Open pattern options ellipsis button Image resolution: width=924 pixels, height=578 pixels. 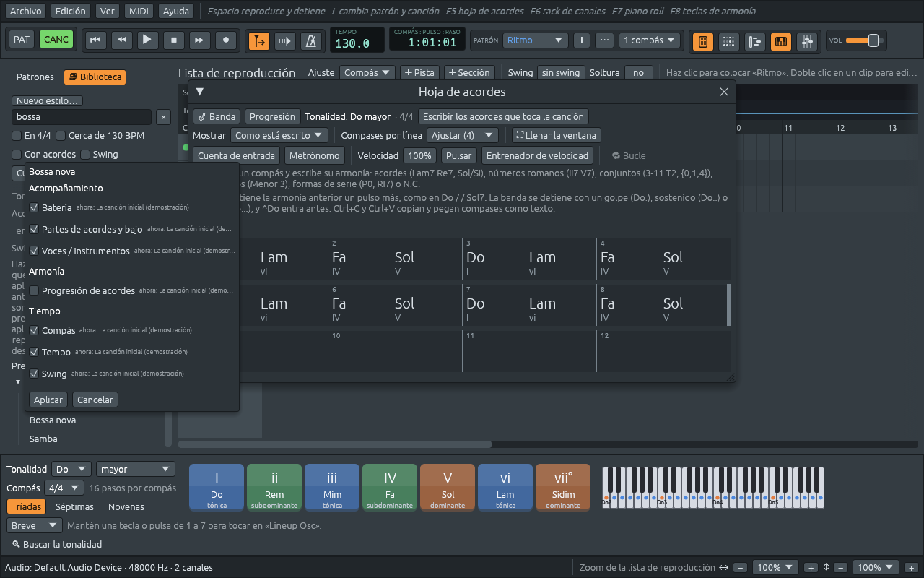click(605, 40)
